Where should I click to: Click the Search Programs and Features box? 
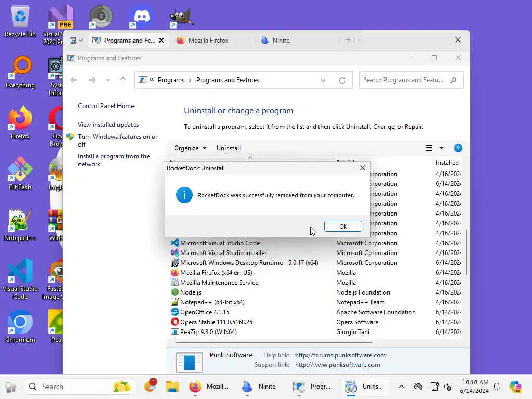[411, 80]
